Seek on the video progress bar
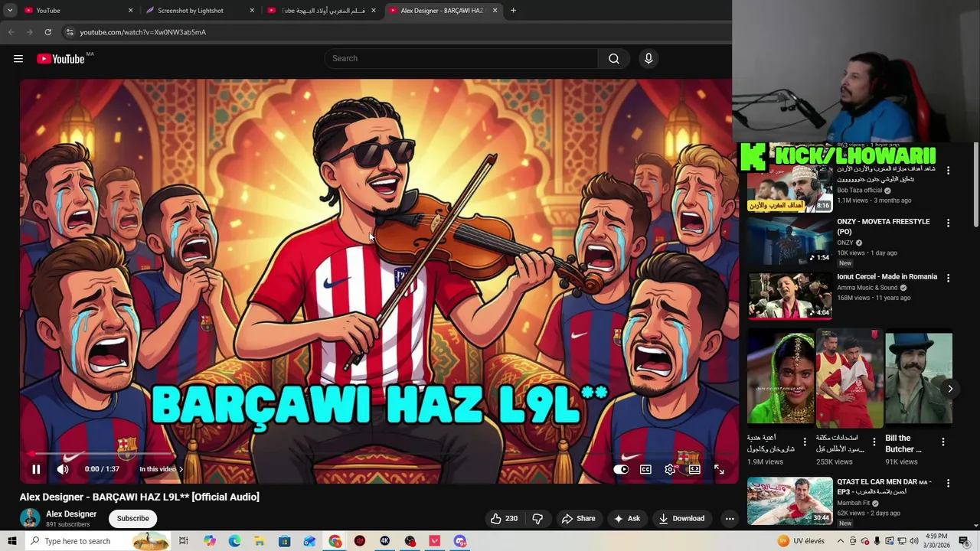980x551 pixels. pyautogui.click(x=379, y=453)
